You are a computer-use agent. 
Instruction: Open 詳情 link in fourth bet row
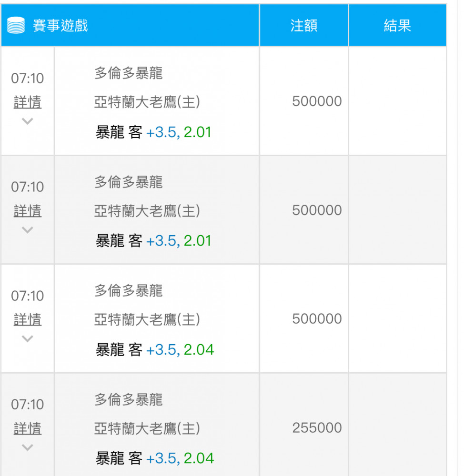click(x=27, y=428)
